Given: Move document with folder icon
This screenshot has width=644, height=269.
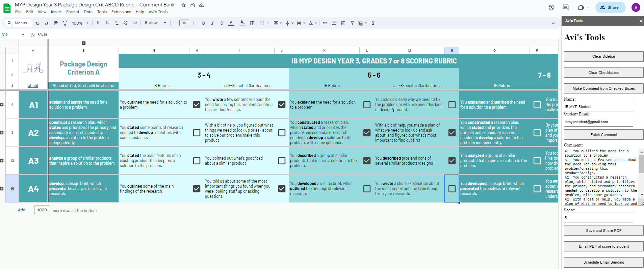Looking at the screenshot, I should point(193,5).
